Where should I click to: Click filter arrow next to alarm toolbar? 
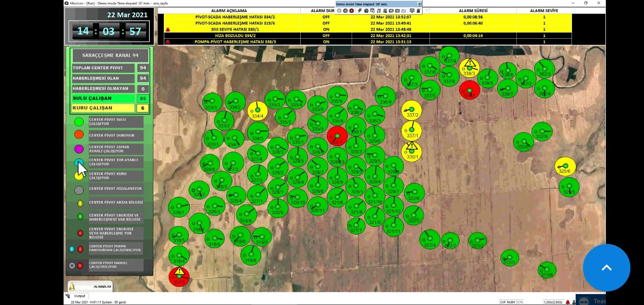tap(427, 11)
